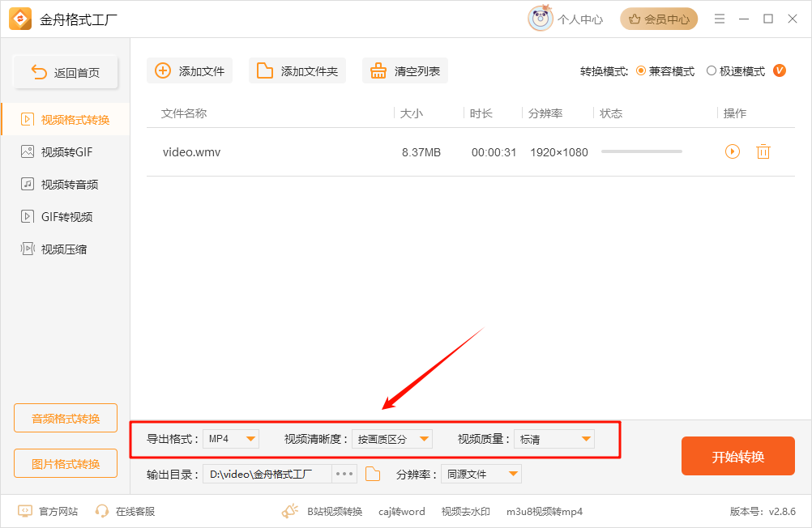
Task: Click the video.wmv conversion progress bar
Action: pos(642,151)
